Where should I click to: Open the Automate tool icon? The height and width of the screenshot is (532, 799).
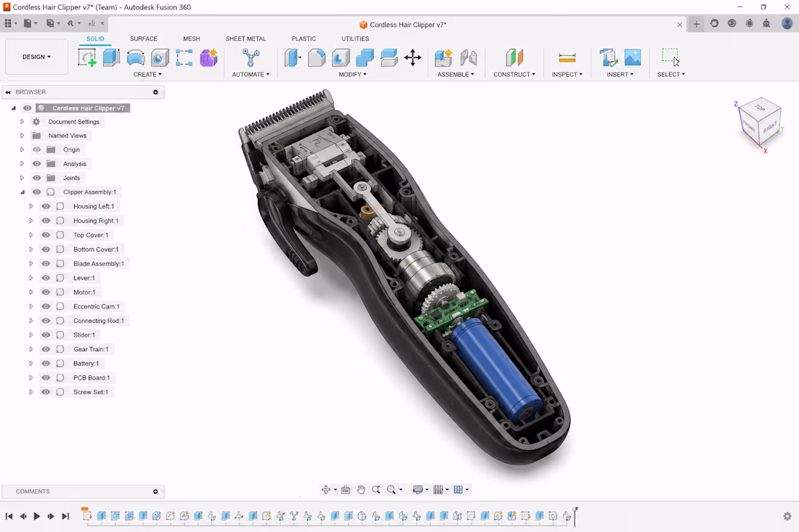[x=250, y=57]
